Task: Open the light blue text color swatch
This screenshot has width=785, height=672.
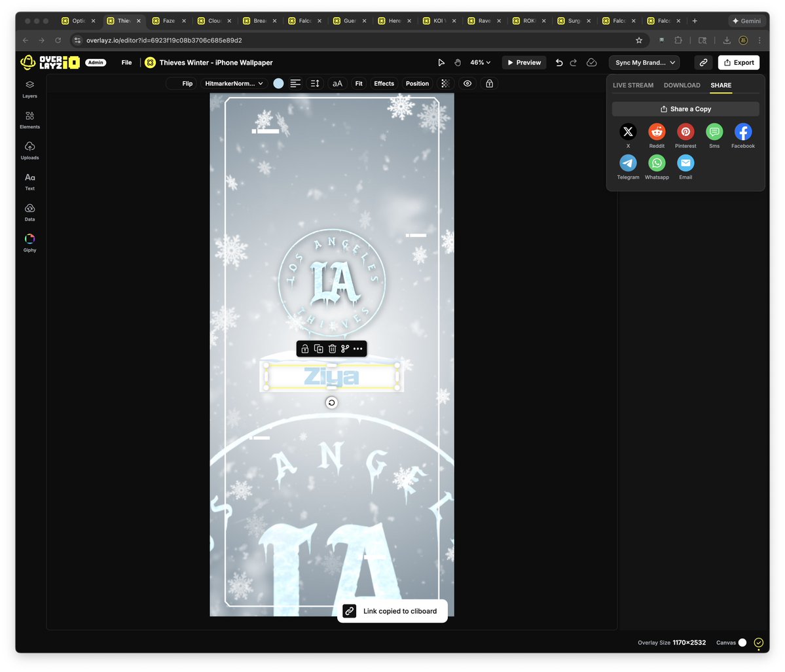Action: click(278, 84)
